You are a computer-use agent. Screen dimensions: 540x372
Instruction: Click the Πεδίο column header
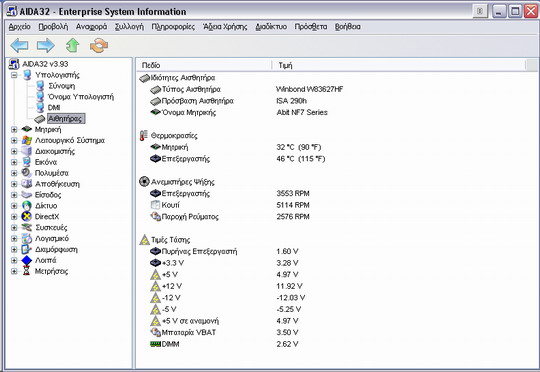point(204,65)
